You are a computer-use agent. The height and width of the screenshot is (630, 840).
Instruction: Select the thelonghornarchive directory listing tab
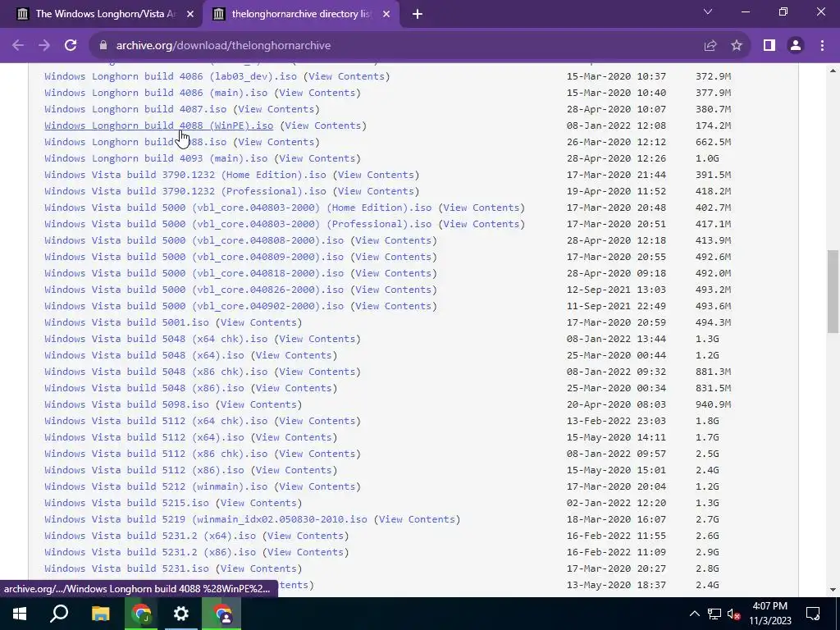click(x=301, y=14)
